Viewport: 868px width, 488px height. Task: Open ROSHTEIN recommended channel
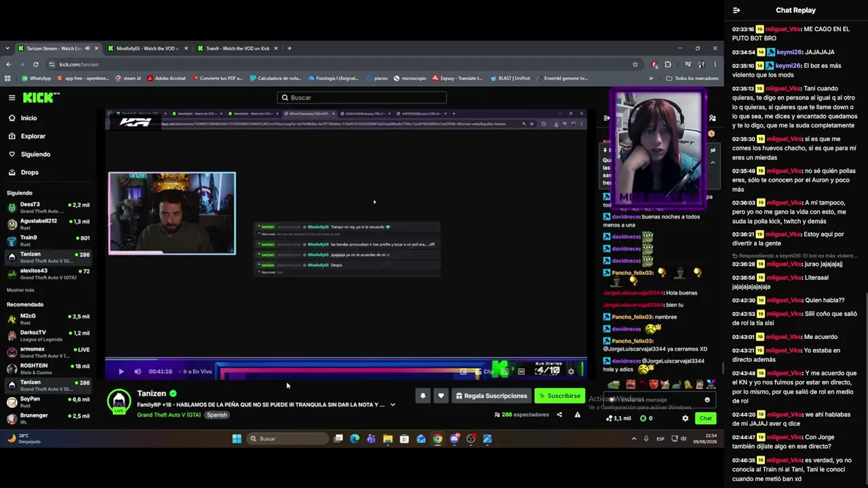pos(47,369)
